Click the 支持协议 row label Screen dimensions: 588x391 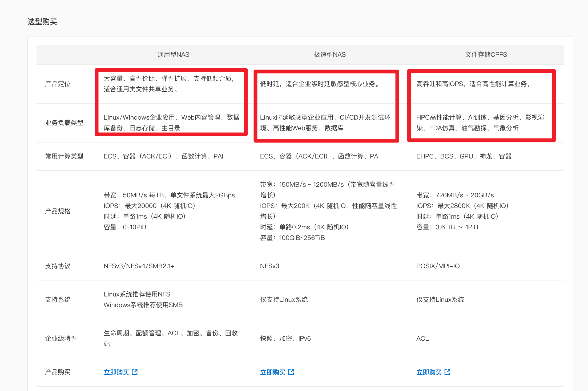(x=58, y=266)
